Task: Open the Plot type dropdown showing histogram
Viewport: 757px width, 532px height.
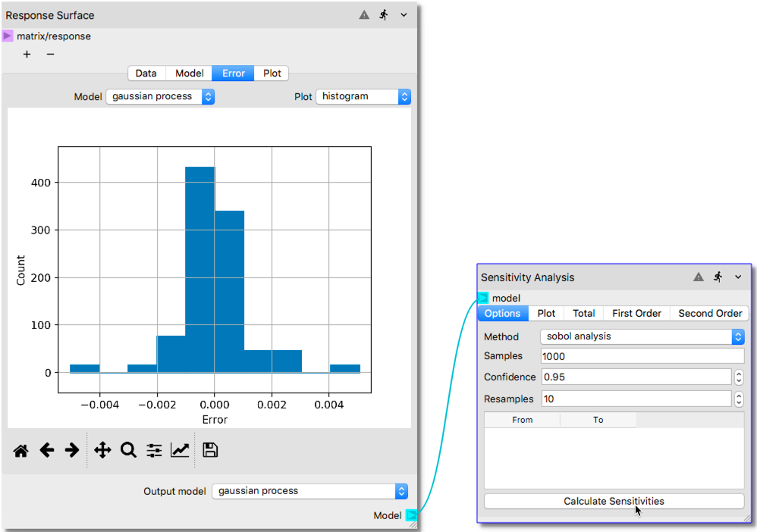Action: (363, 97)
